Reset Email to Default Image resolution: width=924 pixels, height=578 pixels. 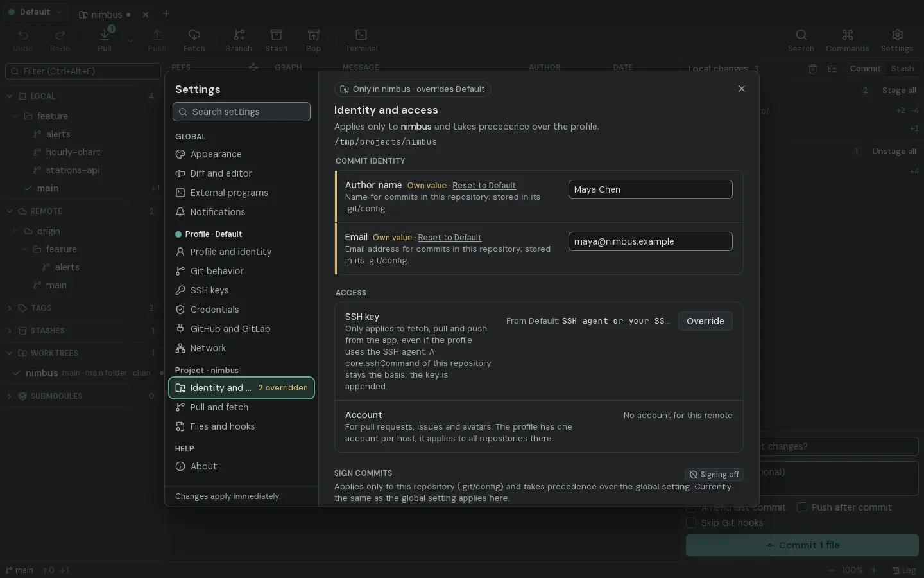point(449,238)
